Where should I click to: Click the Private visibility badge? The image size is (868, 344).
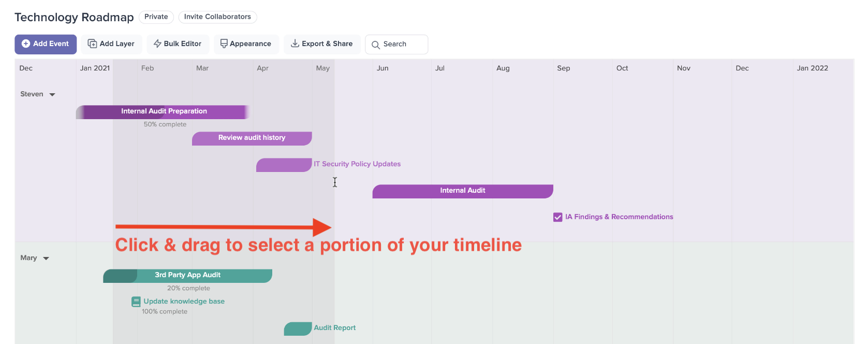(x=156, y=17)
